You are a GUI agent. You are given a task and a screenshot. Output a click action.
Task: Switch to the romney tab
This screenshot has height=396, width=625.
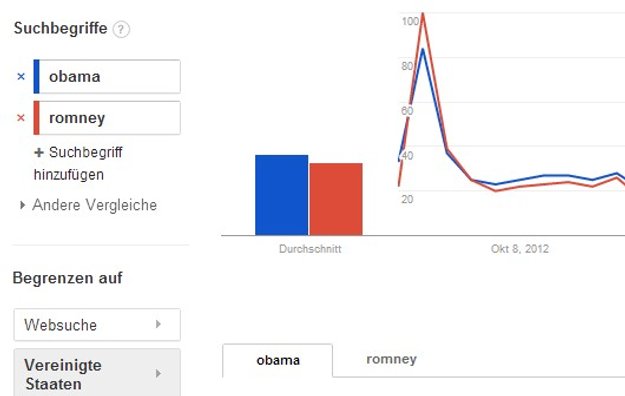(x=391, y=359)
